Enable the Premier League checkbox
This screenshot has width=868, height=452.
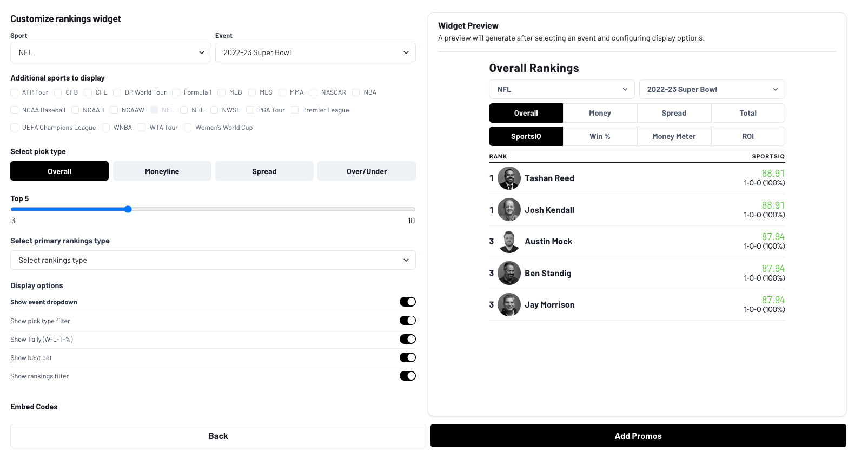pyautogui.click(x=295, y=110)
